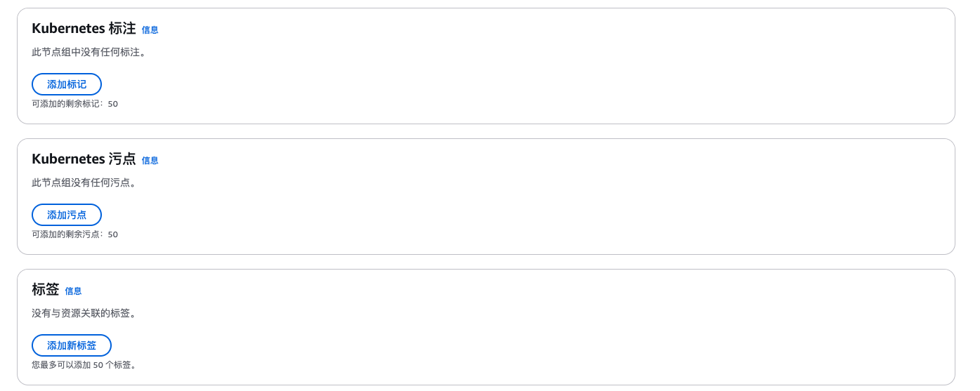Screen dimensions: 980x391
Task: Add a new tag with 添加新标签
Action: point(72,345)
